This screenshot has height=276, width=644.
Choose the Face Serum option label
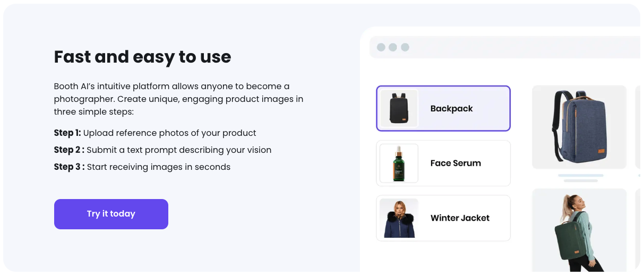tap(456, 163)
